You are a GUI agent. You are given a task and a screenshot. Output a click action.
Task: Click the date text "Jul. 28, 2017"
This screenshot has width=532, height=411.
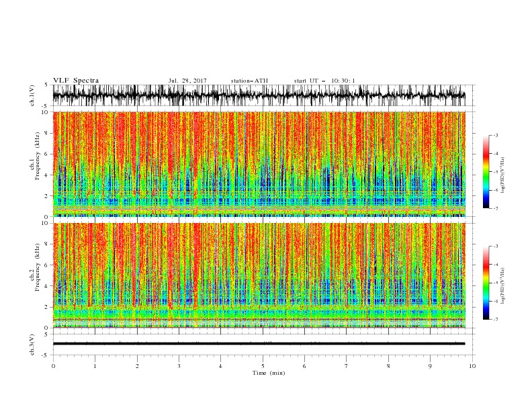(187, 81)
